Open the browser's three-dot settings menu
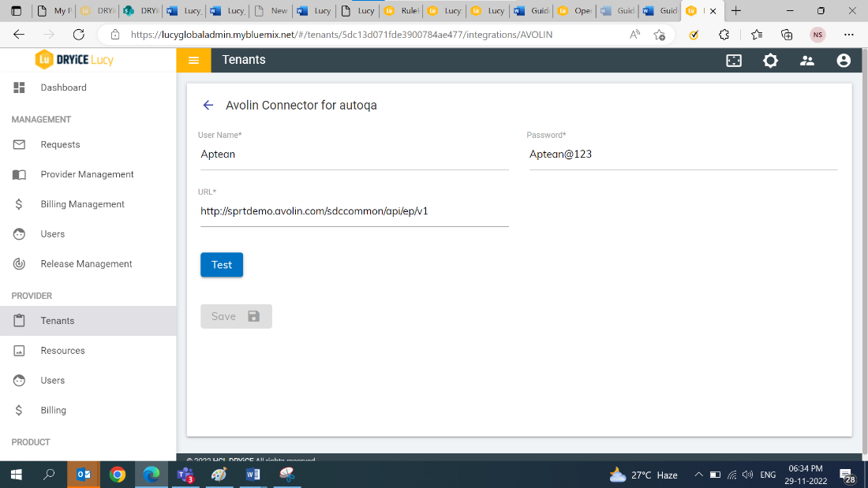 pyautogui.click(x=848, y=35)
